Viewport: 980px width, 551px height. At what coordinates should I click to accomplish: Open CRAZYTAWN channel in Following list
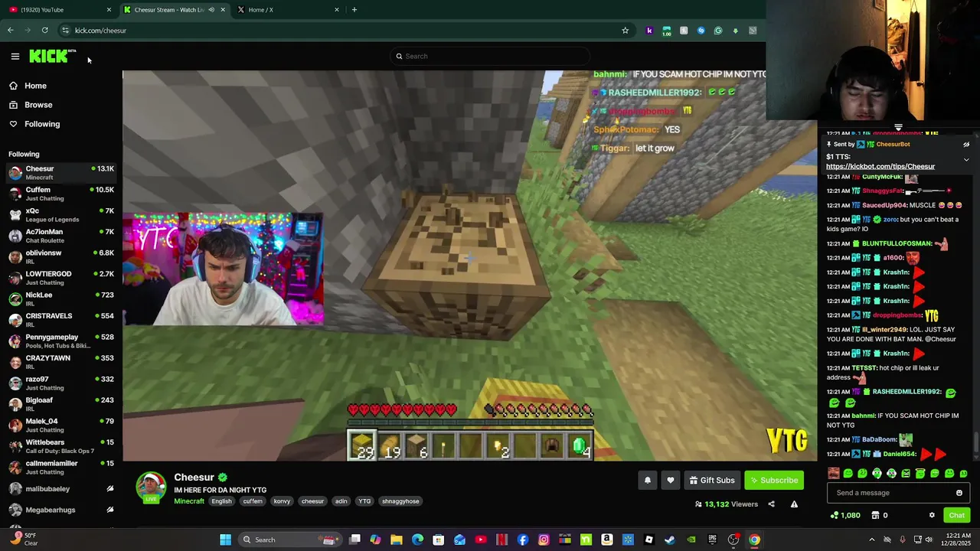61,362
